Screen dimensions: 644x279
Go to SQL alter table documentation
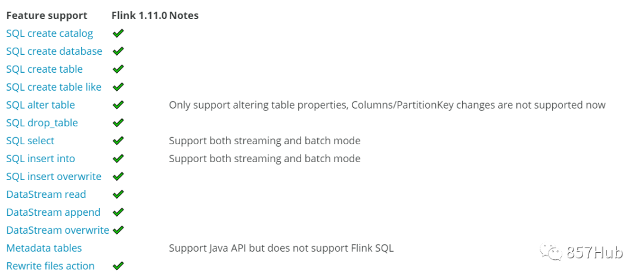pos(41,105)
